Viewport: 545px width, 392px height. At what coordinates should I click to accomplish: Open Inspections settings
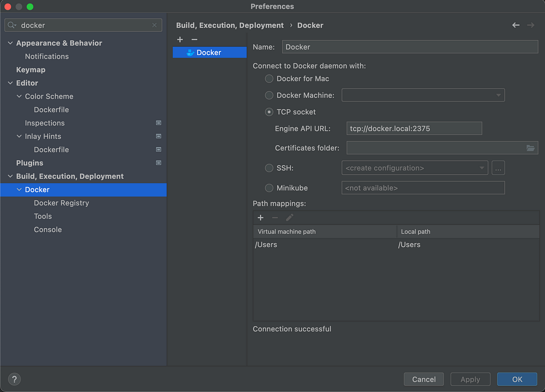click(45, 123)
